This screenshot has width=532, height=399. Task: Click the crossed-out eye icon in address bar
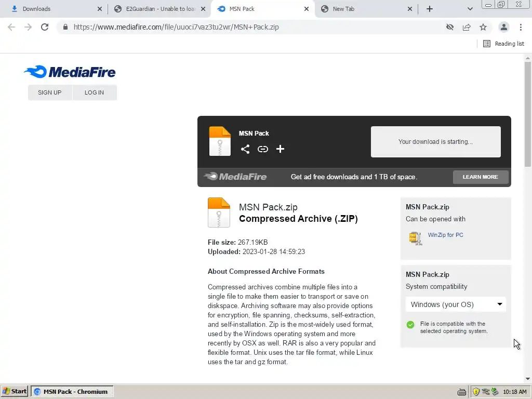tap(450, 27)
